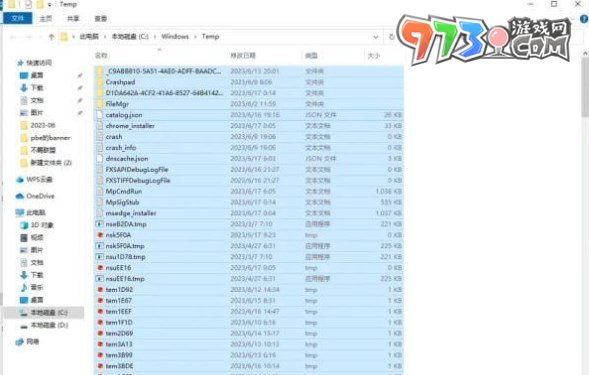Select the catalog.json file icon
Screen dimensions: 589x375
[100, 115]
